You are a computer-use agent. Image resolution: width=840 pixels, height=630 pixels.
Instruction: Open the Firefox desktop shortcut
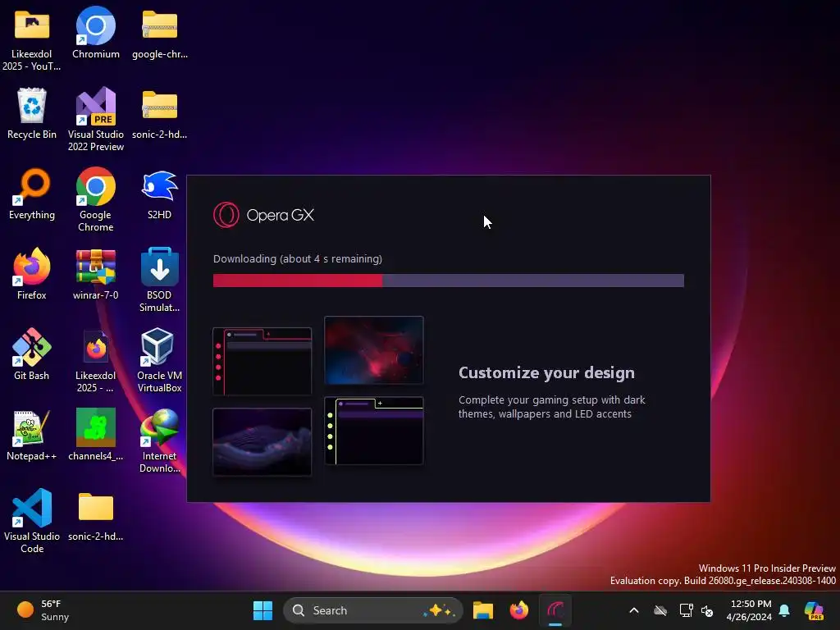coord(32,274)
